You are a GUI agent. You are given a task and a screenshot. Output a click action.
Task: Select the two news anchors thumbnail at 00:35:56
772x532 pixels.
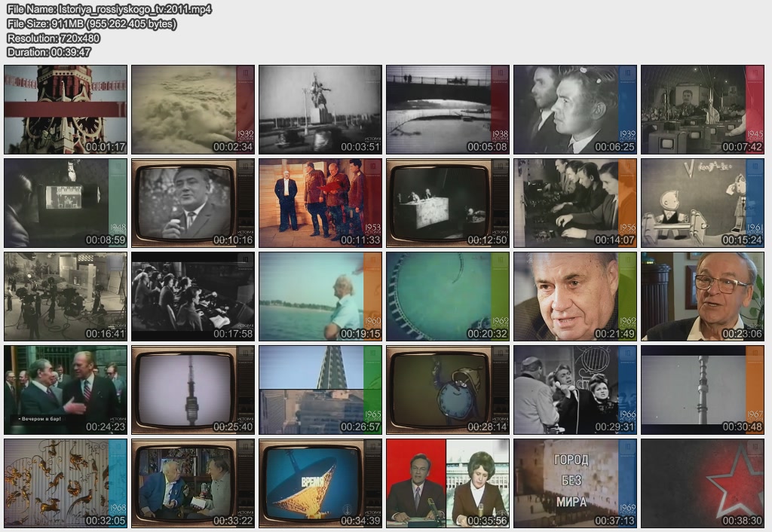[x=448, y=483]
